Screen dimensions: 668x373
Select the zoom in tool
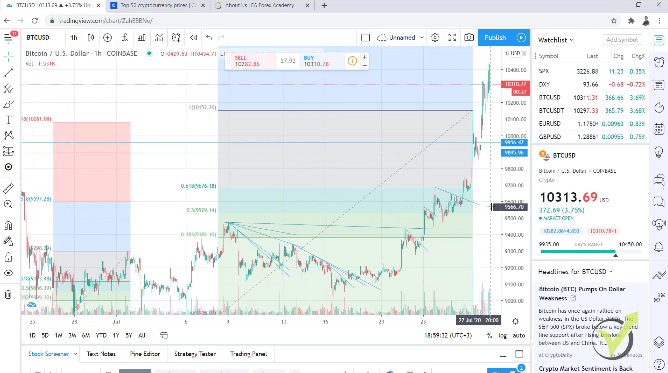8,204
